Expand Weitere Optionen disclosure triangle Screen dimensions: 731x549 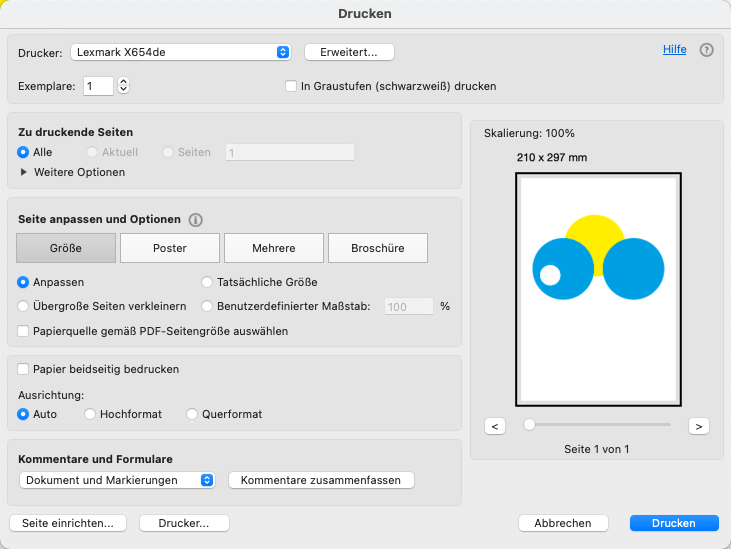24,172
